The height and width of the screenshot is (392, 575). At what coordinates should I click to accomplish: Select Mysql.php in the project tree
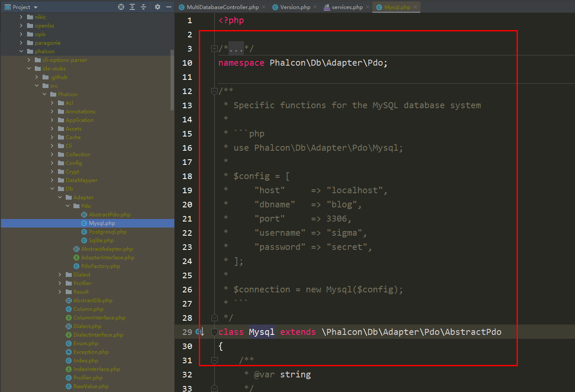(102, 223)
